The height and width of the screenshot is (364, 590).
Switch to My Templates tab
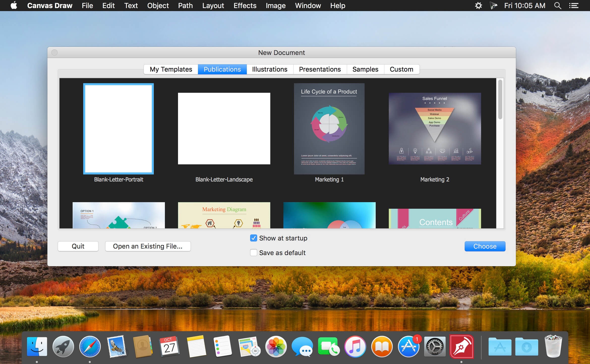click(x=171, y=69)
